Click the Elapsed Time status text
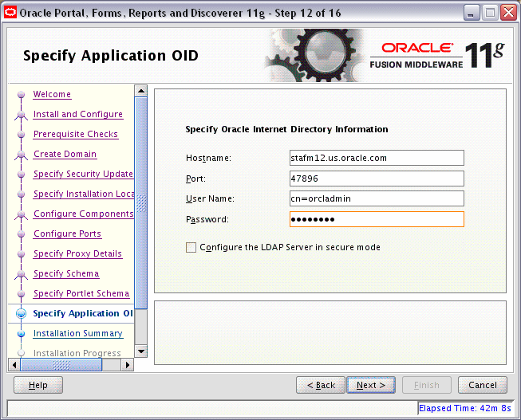This screenshot has width=521, height=420. click(464, 408)
